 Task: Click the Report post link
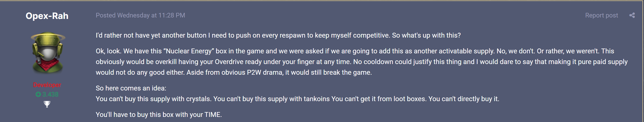pyautogui.click(x=601, y=16)
